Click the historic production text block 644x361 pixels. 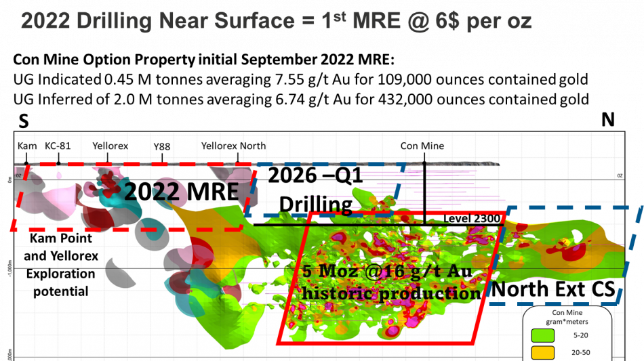(390, 282)
